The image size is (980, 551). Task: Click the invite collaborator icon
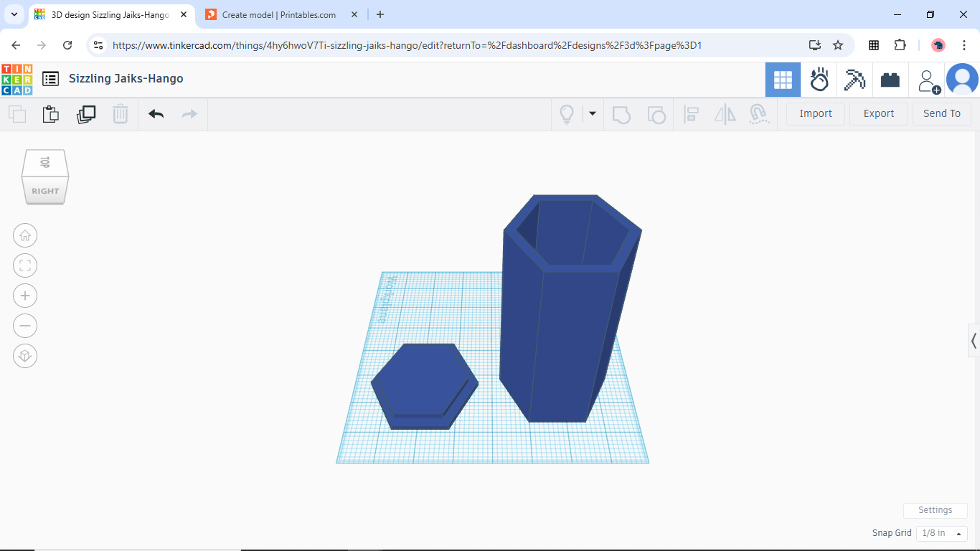[x=929, y=80]
